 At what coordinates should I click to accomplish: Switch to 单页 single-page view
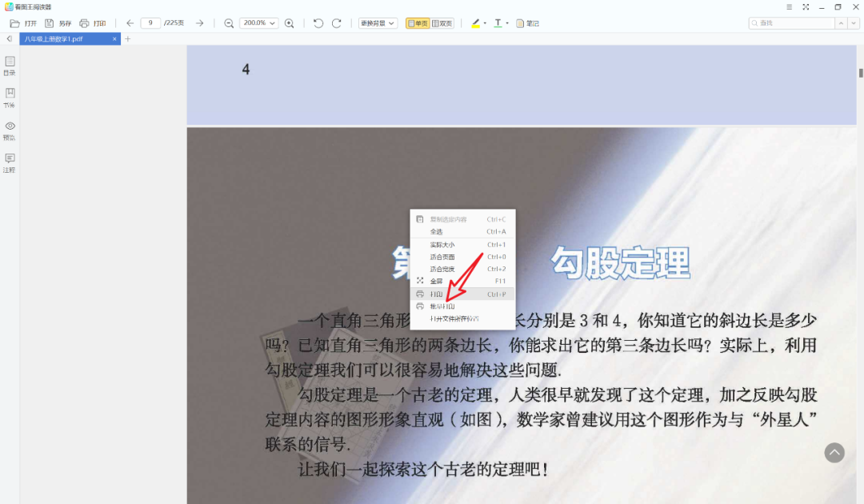click(x=417, y=23)
